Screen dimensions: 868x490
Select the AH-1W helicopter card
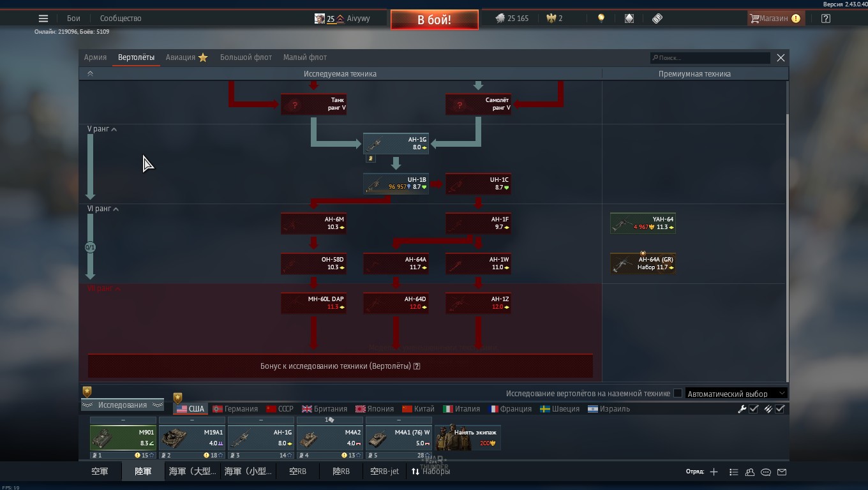click(478, 264)
